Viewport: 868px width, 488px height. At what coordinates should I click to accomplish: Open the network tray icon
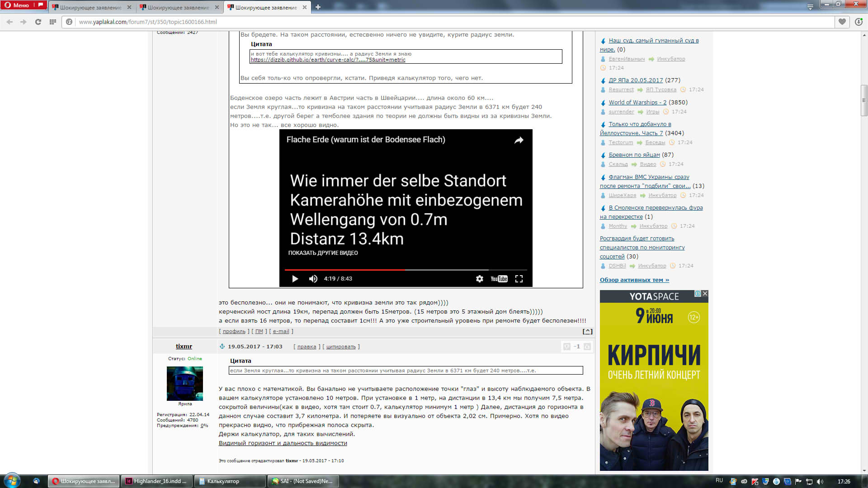[x=809, y=481]
